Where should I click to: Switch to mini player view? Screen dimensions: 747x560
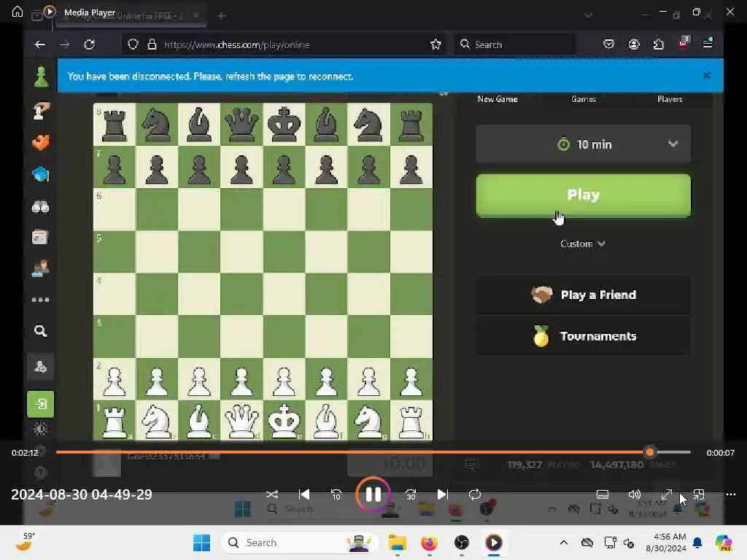click(x=698, y=494)
